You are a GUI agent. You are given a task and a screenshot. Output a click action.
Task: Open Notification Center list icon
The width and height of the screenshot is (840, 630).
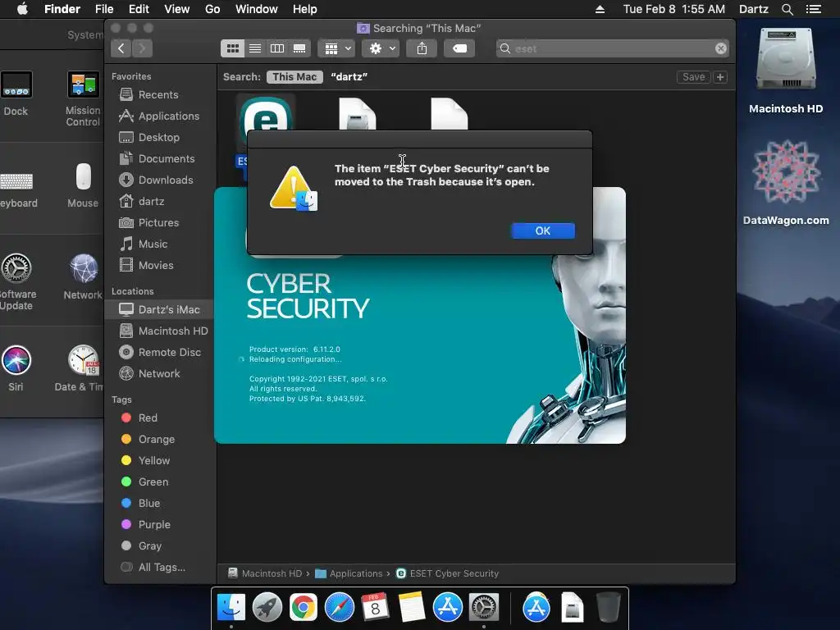pos(813,9)
